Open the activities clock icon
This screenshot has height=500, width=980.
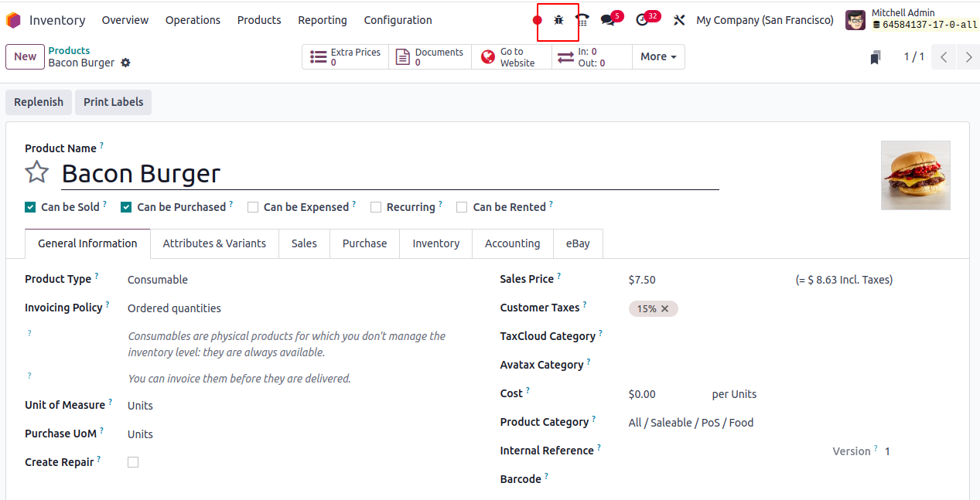click(642, 20)
